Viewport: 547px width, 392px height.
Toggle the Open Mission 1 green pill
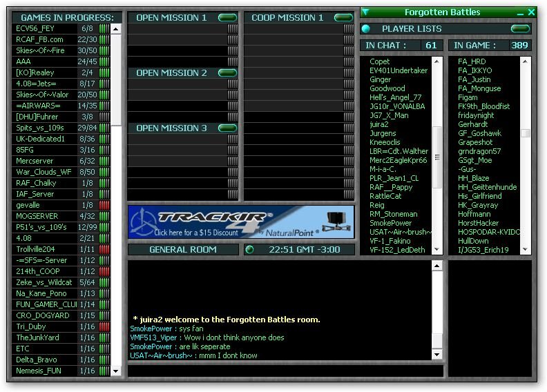pos(227,17)
